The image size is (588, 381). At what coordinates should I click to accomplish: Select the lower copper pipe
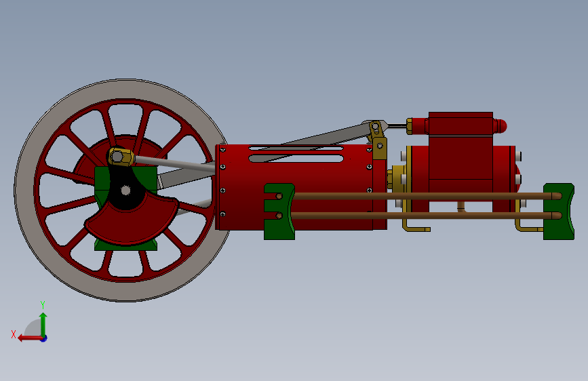tap(424, 216)
